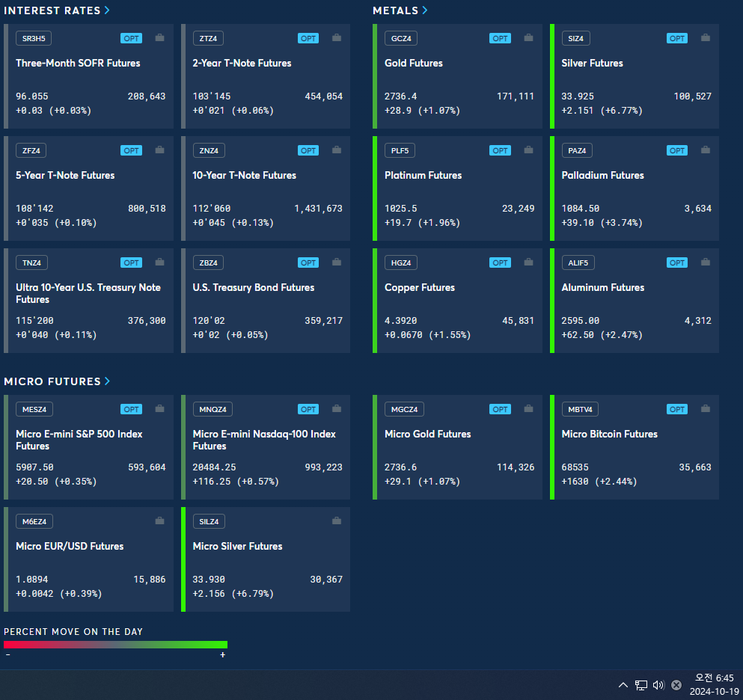Click the Interest Rates heading
743x700 pixels.
52,10
